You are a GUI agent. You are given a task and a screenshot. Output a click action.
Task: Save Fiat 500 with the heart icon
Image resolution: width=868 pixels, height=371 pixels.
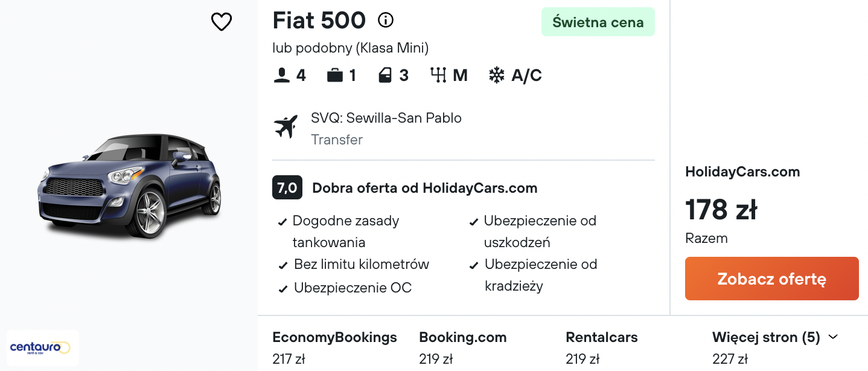point(222,22)
